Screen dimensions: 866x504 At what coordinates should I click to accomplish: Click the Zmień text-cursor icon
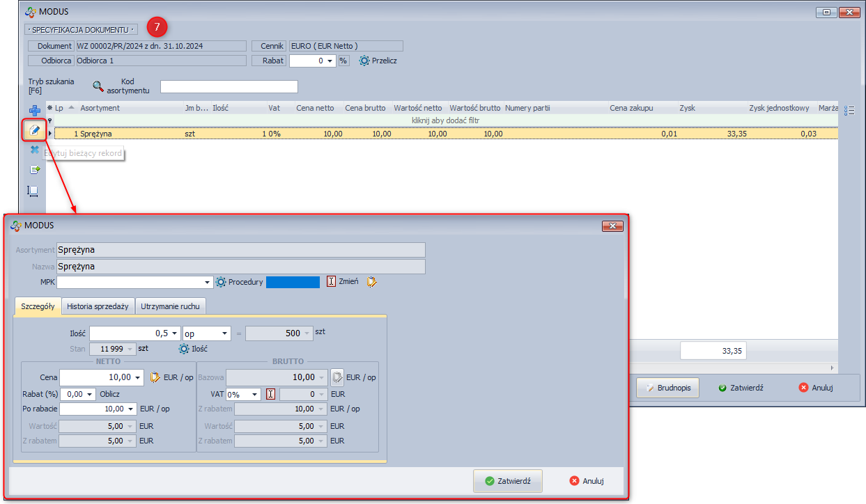(x=332, y=282)
